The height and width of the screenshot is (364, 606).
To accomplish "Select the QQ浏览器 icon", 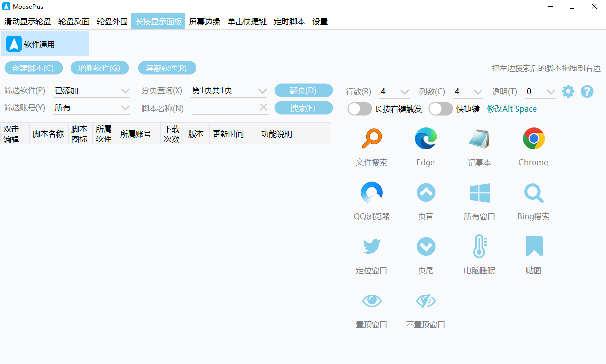I will (372, 192).
